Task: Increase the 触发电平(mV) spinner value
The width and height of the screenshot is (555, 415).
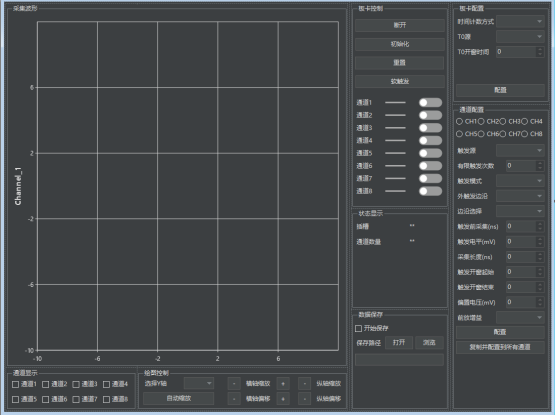Action: pos(539,239)
